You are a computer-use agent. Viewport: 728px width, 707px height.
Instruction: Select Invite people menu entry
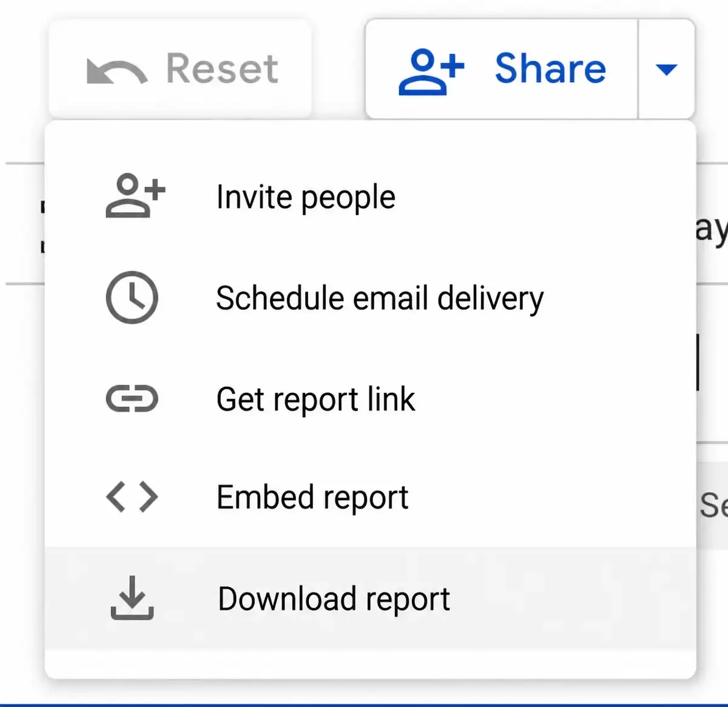click(x=370, y=197)
